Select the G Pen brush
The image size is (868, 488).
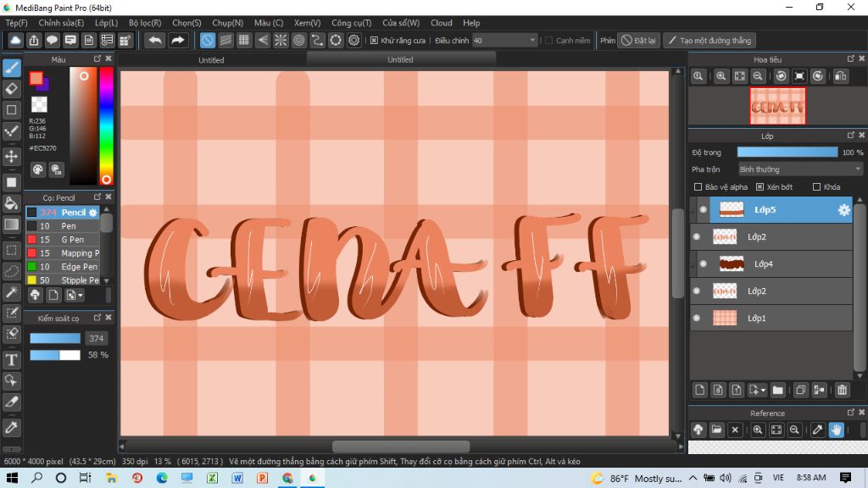[63, 240]
